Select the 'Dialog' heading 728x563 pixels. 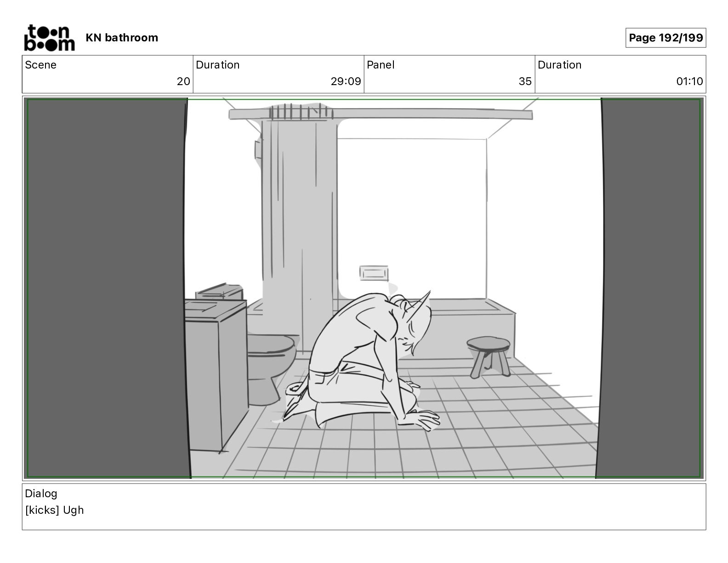pos(41,494)
